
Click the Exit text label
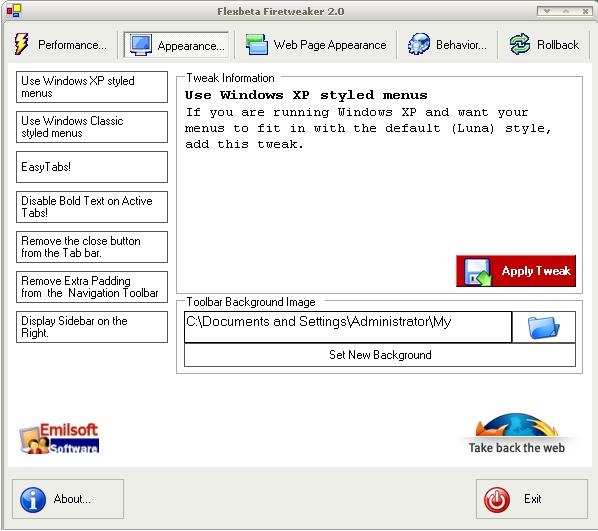click(x=532, y=499)
